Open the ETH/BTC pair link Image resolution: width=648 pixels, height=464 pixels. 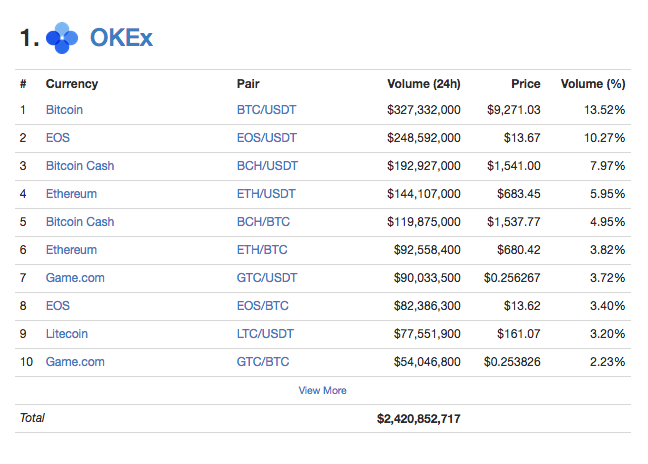click(262, 250)
